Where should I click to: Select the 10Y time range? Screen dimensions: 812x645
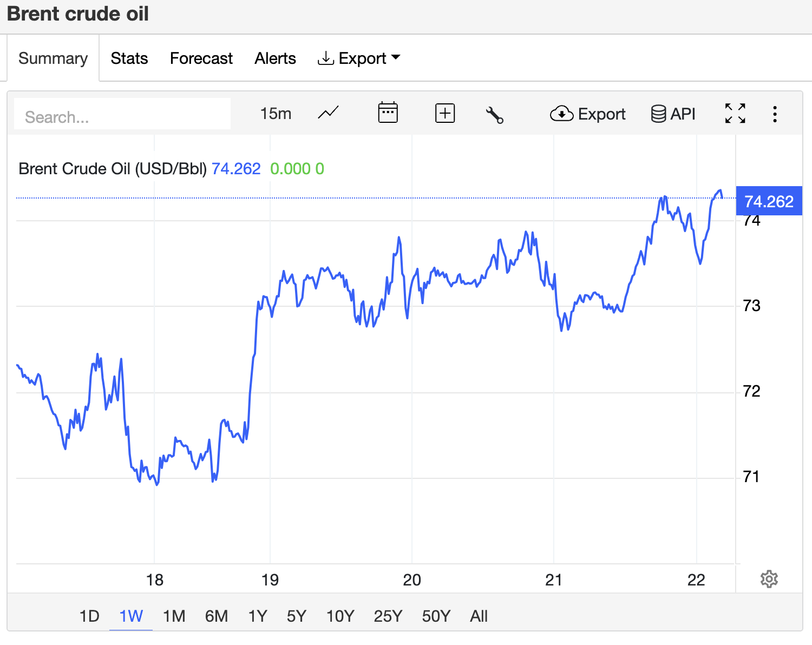[x=340, y=616]
